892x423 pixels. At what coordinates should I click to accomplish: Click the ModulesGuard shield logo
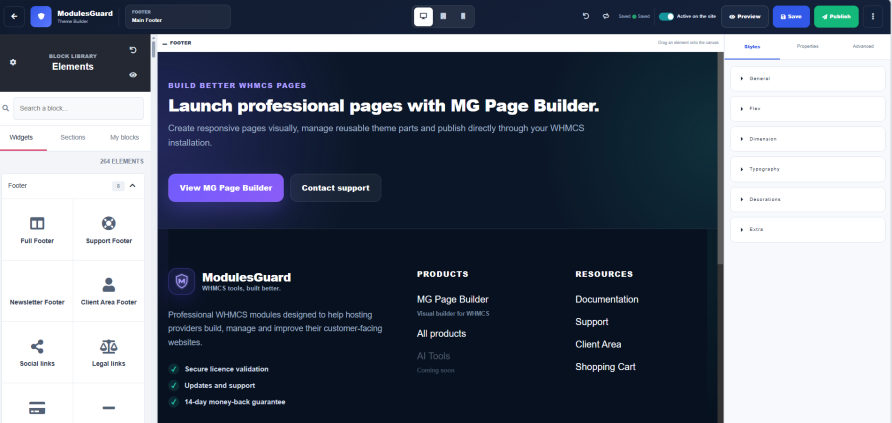coord(41,16)
